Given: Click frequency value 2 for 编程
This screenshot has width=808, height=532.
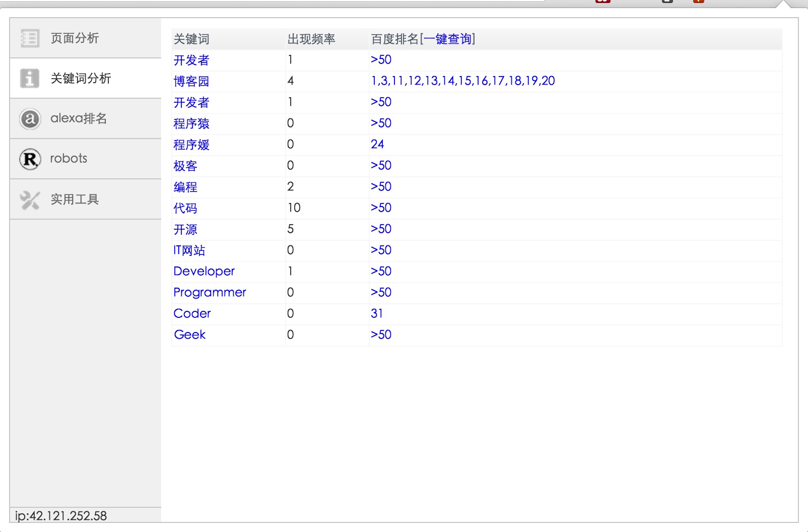Looking at the screenshot, I should 291,186.
